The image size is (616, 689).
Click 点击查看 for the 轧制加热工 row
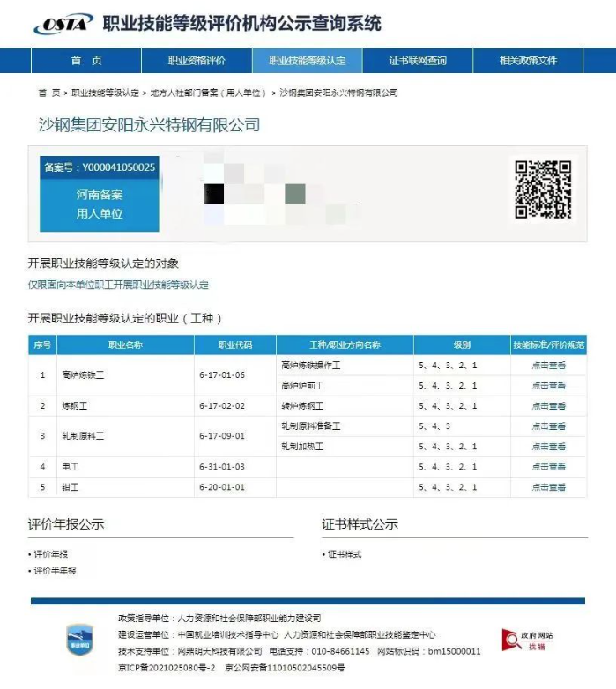(548, 447)
